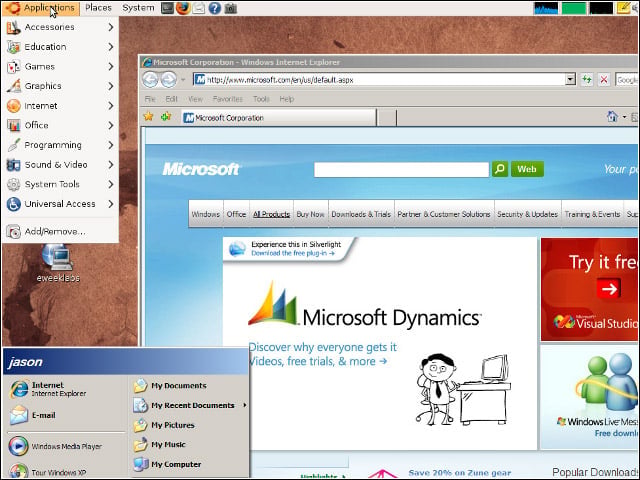640x480 pixels.
Task: Click the screenshot camera icon in panel
Action: click(231, 8)
